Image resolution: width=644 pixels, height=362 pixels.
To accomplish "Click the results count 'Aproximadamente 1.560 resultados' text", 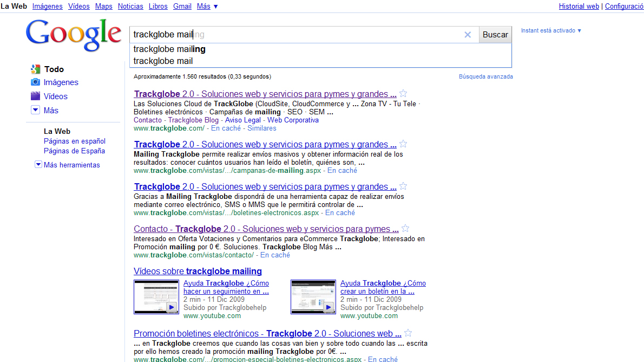I will 202,76.
